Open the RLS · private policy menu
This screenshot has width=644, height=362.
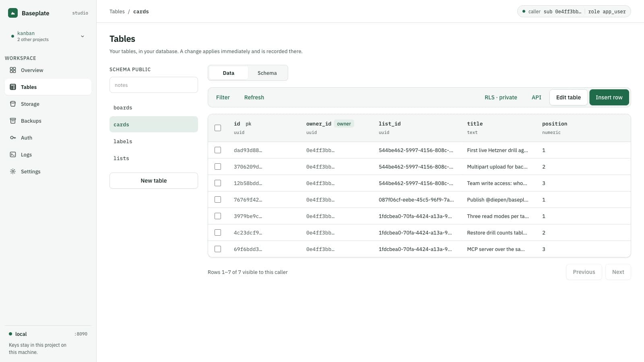click(x=501, y=97)
